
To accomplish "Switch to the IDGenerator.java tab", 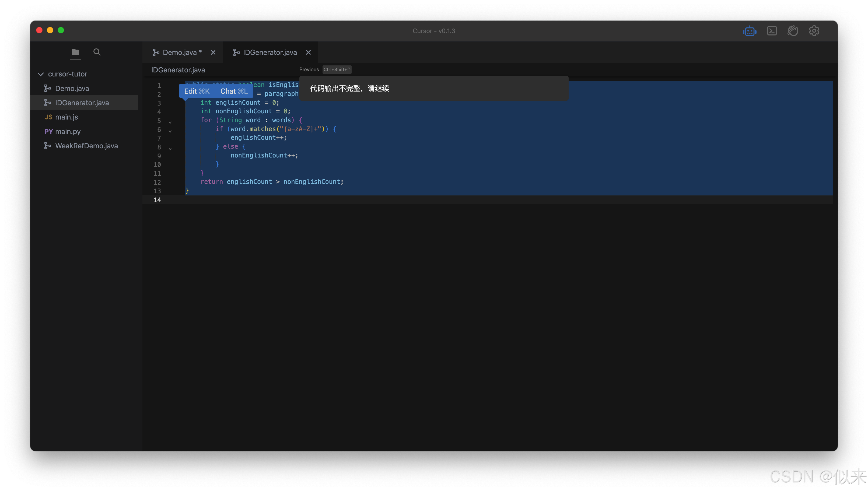I will 269,52.
